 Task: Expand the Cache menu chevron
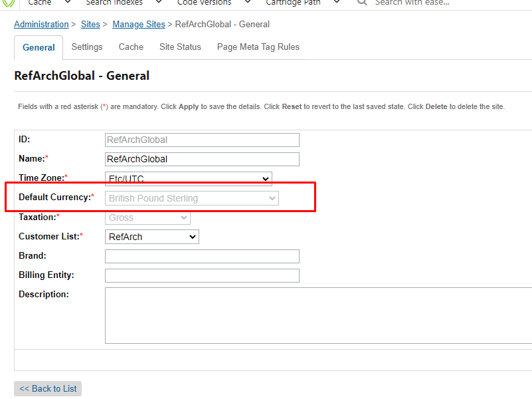point(68,3)
